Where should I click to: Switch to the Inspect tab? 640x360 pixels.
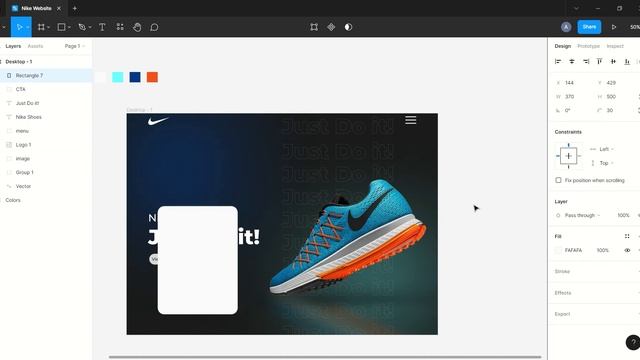pyautogui.click(x=615, y=46)
